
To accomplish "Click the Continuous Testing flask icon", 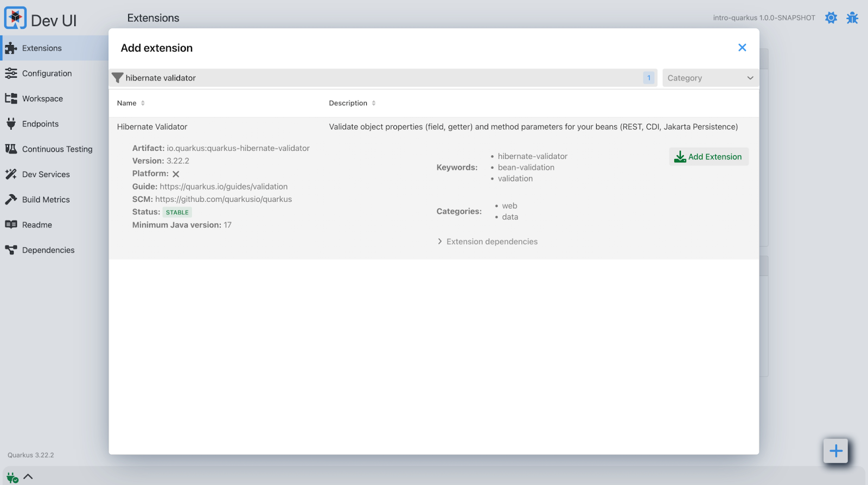I will point(11,149).
